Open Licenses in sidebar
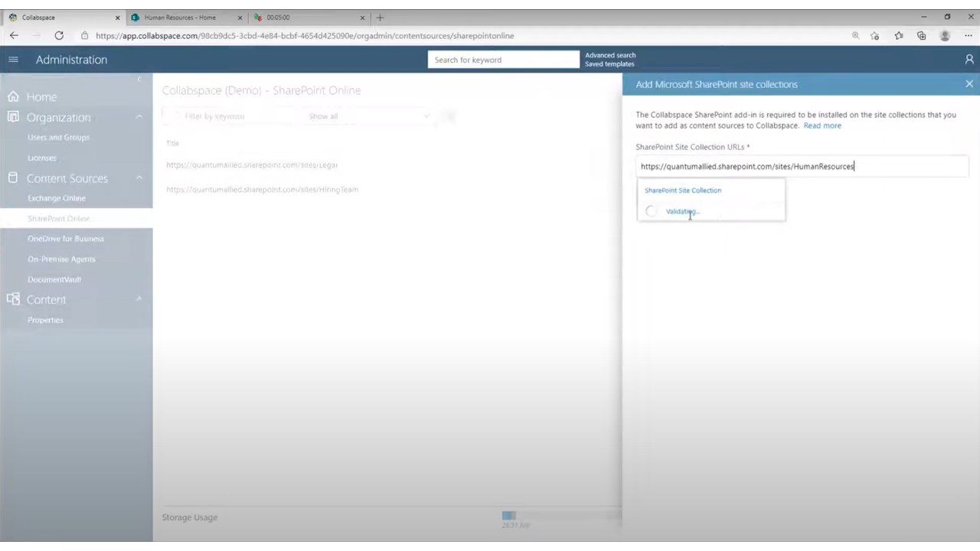The height and width of the screenshot is (551, 980). (x=42, y=158)
